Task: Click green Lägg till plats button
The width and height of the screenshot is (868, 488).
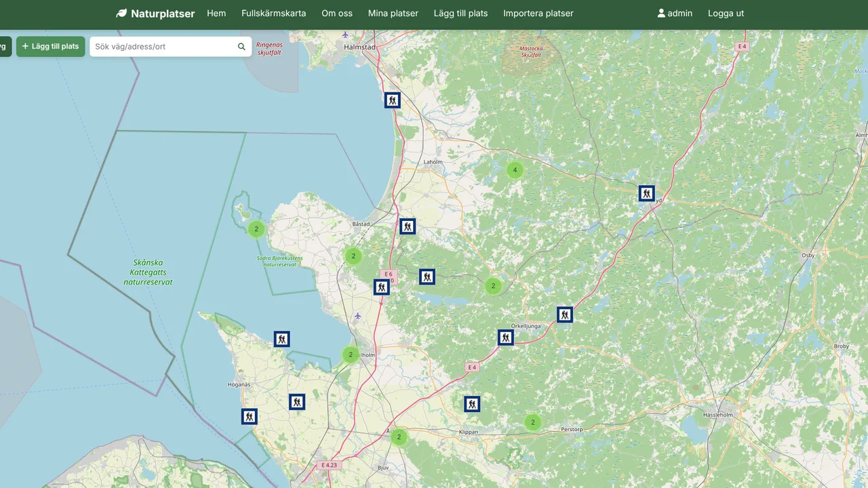Action: coord(51,47)
